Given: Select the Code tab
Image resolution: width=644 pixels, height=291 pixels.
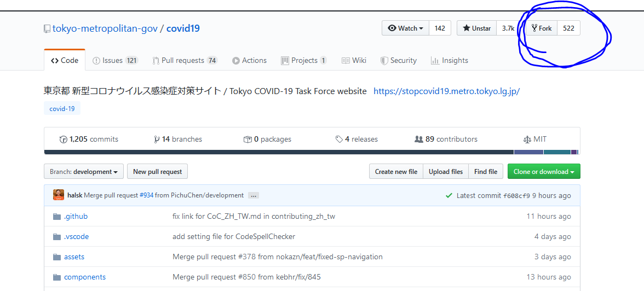Looking at the screenshot, I should pos(65,60).
